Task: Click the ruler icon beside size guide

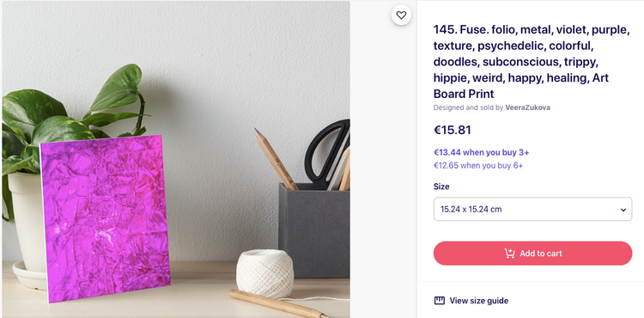Action: tap(439, 301)
